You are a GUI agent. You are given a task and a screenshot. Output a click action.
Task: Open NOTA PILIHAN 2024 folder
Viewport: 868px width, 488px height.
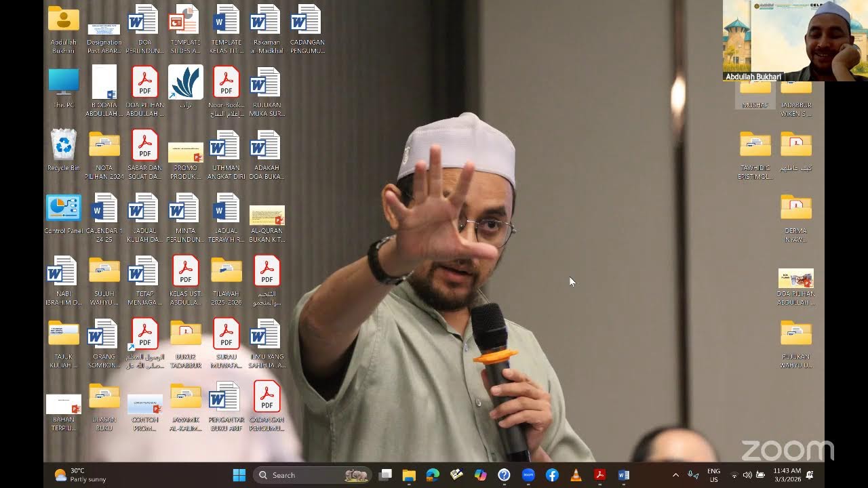104,156
